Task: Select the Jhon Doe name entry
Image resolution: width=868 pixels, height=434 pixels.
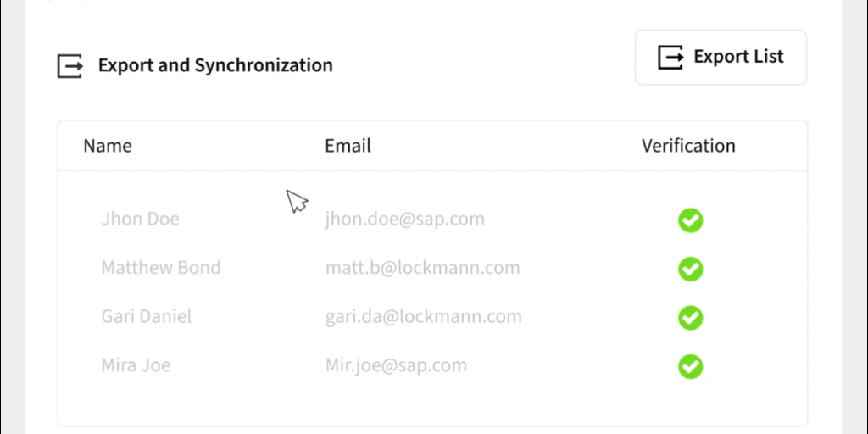Action: point(140,219)
